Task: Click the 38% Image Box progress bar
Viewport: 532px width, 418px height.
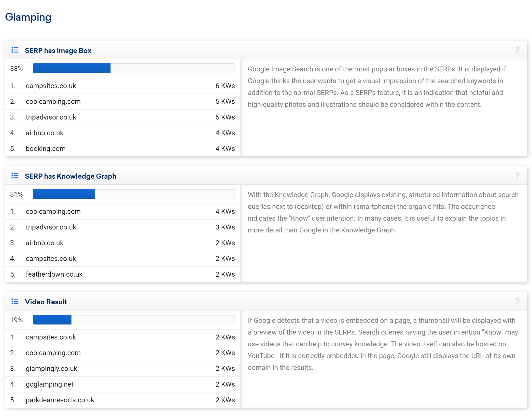Action: pos(134,68)
